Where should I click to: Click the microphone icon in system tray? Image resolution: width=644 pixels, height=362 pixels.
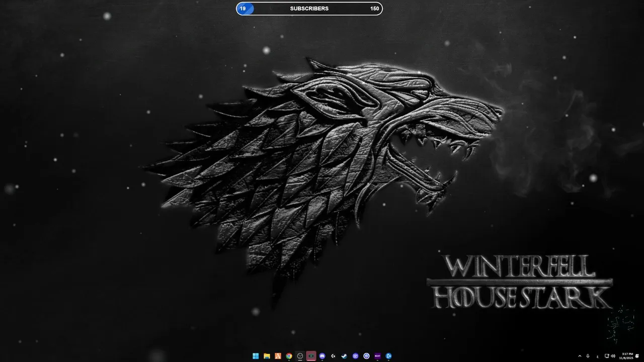[588, 356]
